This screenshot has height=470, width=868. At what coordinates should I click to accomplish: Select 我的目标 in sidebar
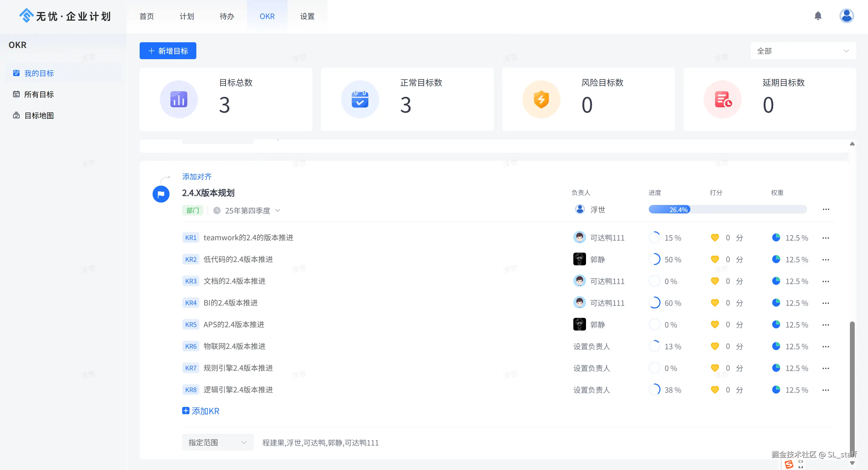[x=63, y=73]
